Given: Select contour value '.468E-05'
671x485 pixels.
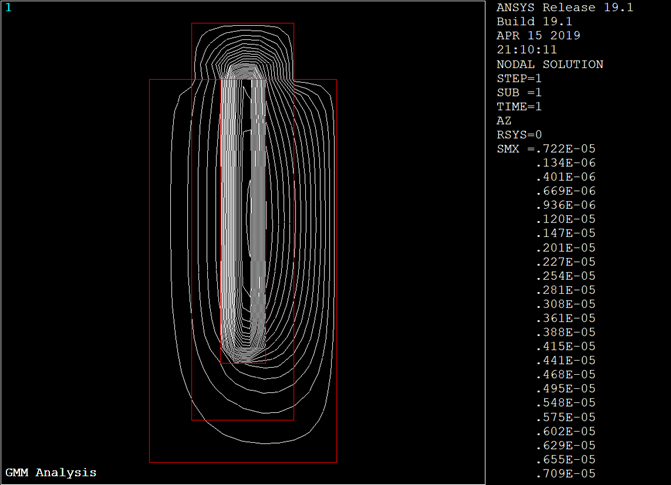Looking at the screenshot, I should [x=566, y=375].
